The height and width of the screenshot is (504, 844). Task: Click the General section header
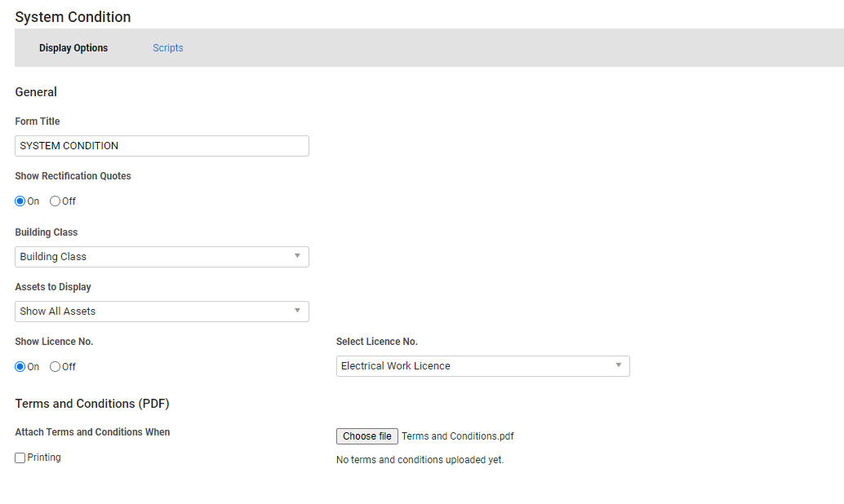point(36,91)
